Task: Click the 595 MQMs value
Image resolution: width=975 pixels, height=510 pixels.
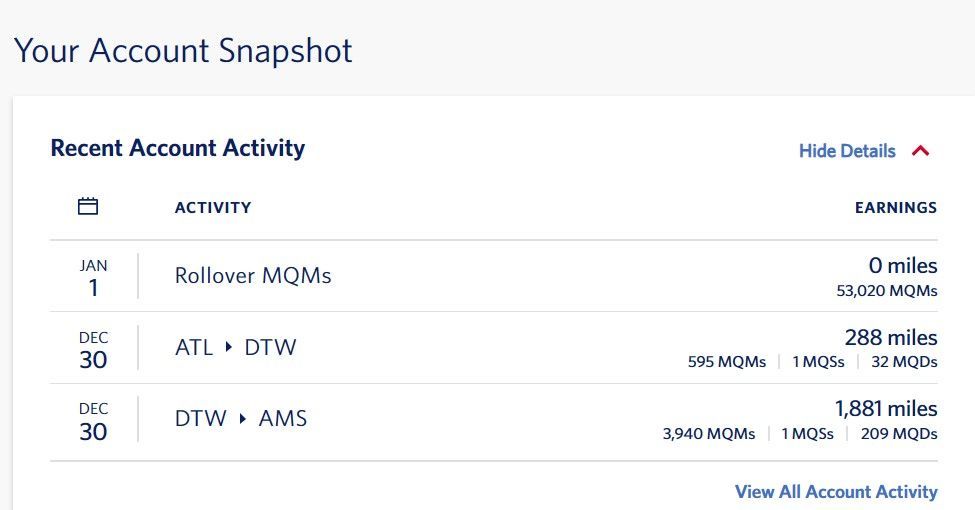Action: (726, 362)
